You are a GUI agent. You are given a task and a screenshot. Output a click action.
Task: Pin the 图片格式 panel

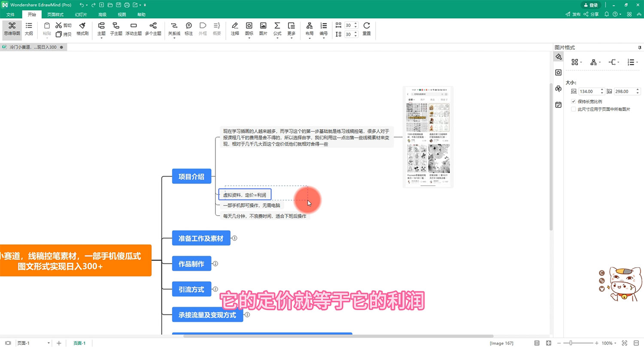point(639,47)
